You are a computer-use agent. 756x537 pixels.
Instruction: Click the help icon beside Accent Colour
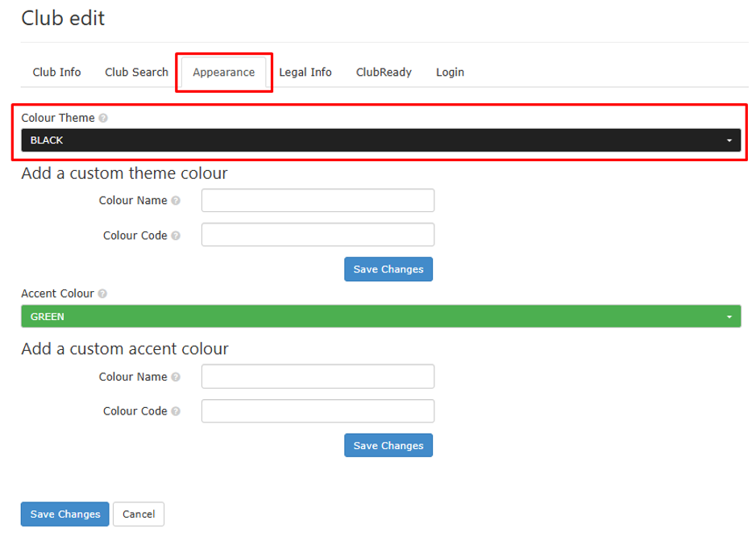click(102, 294)
